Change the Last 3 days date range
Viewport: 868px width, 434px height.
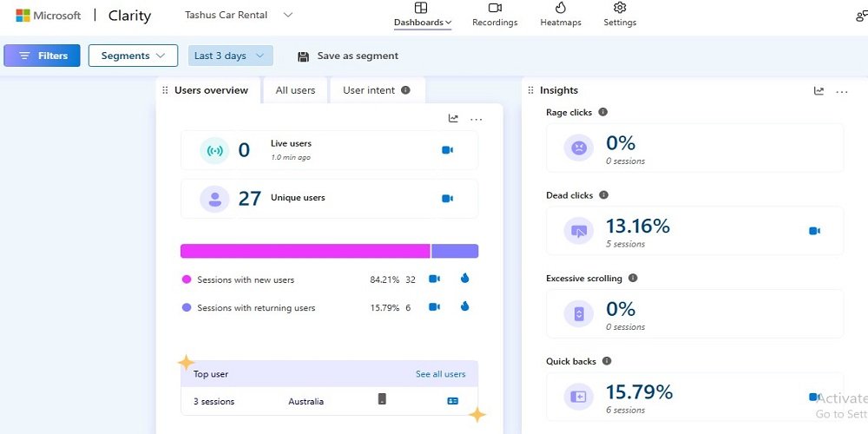point(230,56)
